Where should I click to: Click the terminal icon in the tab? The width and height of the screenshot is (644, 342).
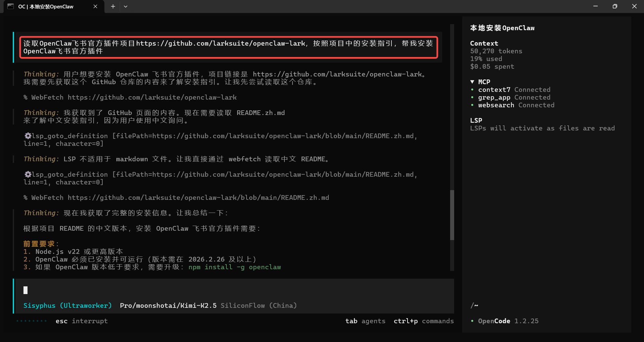pos(11,6)
